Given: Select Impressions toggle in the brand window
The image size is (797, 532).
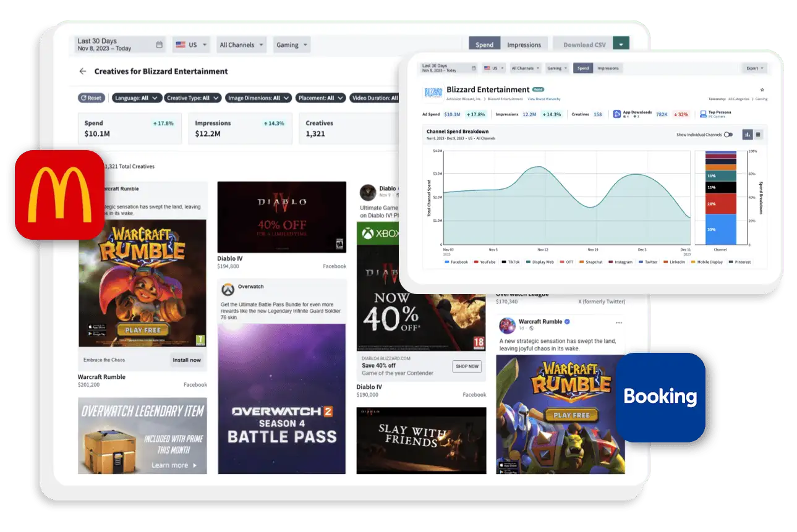Looking at the screenshot, I should pos(608,68).
